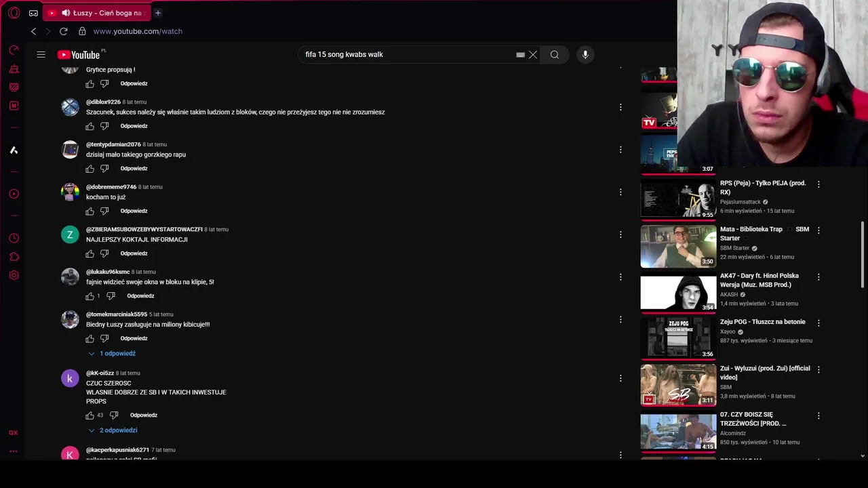The width and height of the screenshot is (868, 488).
Task: Clear the search query with the X
Action: click(x=533, y=55)
